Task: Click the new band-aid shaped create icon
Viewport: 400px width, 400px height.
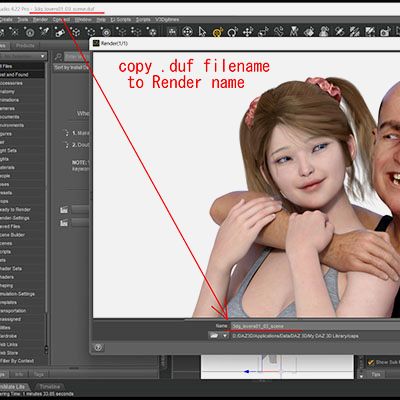Action: click(60, 32)
